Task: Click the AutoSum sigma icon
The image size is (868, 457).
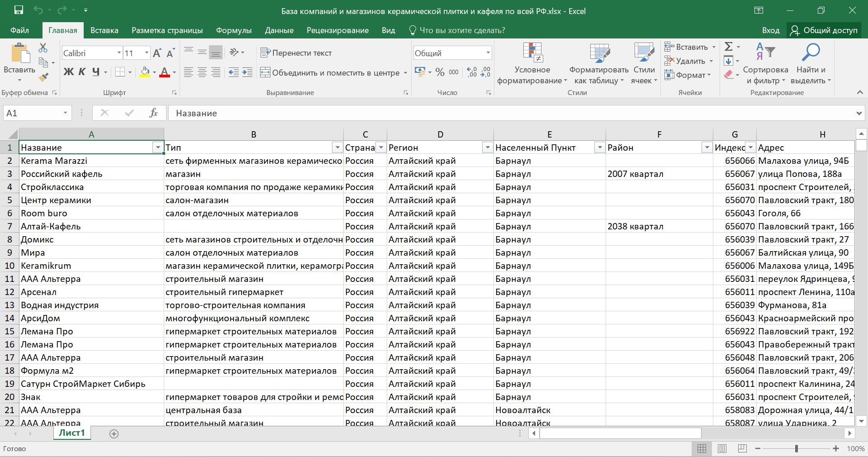Action: pos(728,47)
